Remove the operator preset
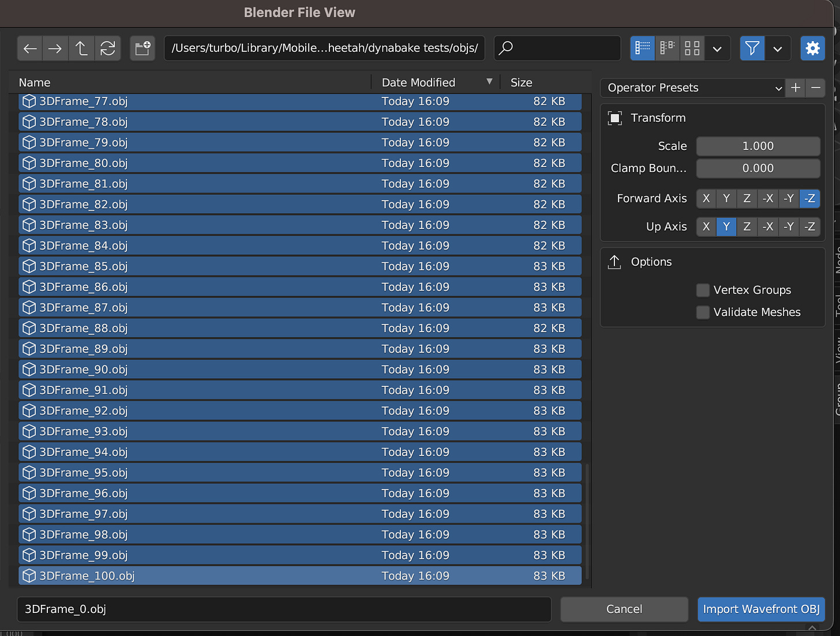 [816, 88]
